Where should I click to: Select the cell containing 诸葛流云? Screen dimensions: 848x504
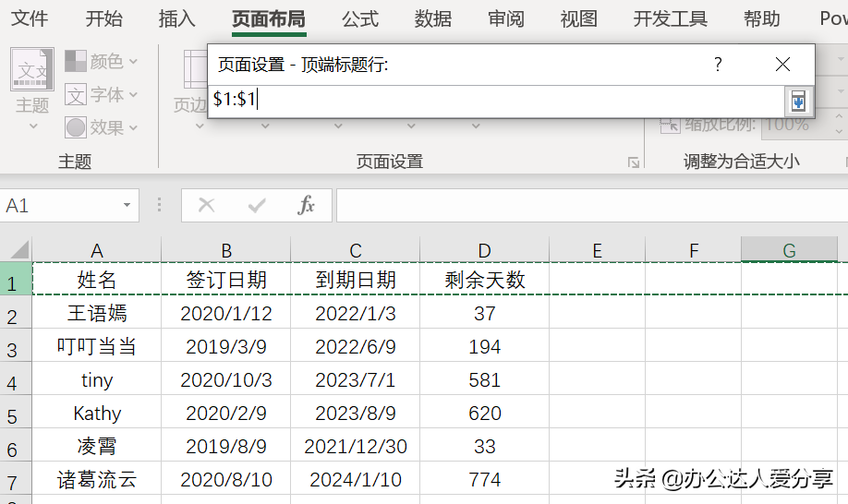97,479
